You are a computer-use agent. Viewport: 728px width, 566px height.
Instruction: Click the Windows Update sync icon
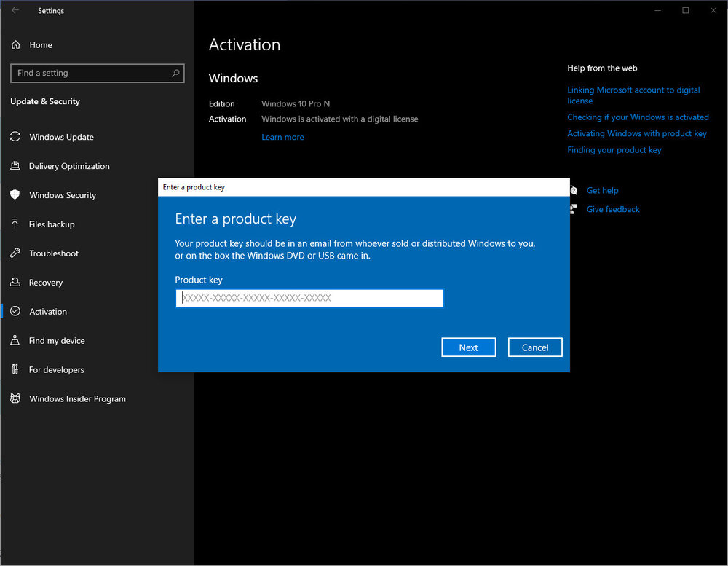click(x=15, y=137)
